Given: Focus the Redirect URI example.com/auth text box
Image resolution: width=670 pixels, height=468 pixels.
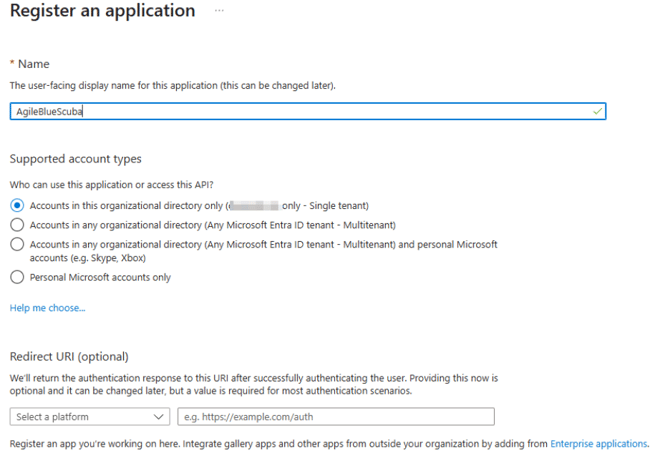Looking at the screenshot, I should coord(336,417).
